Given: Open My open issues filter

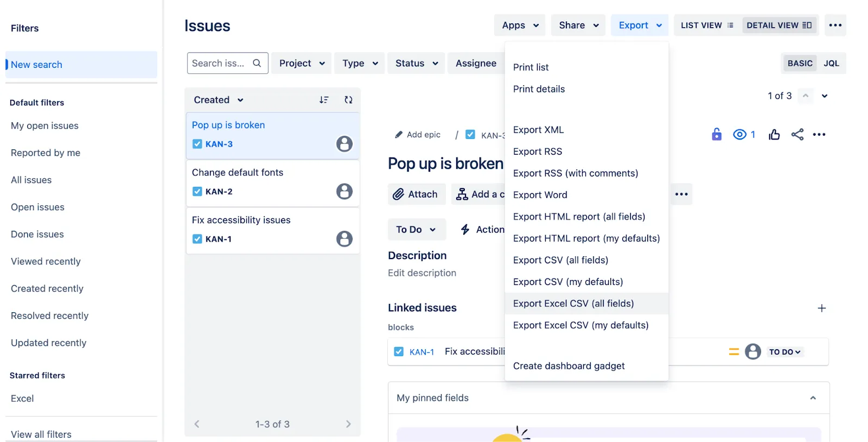Looking at the screenshot, I should click(x=44, y=126).
